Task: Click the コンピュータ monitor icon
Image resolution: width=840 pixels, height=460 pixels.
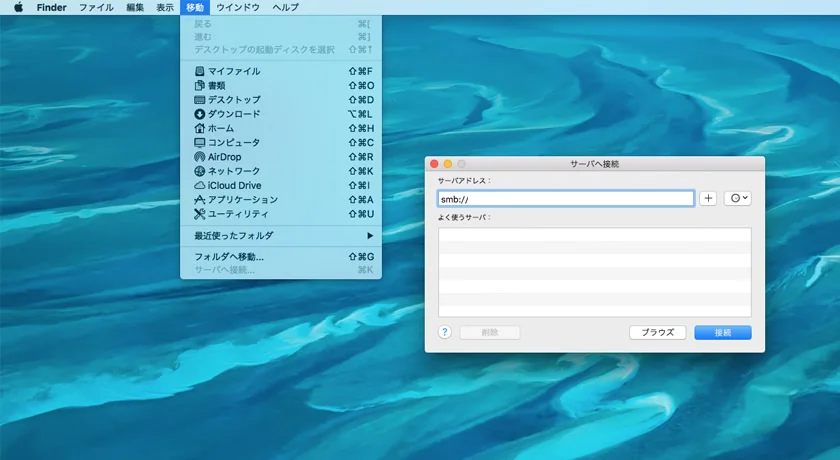Action: coord(199,142)
